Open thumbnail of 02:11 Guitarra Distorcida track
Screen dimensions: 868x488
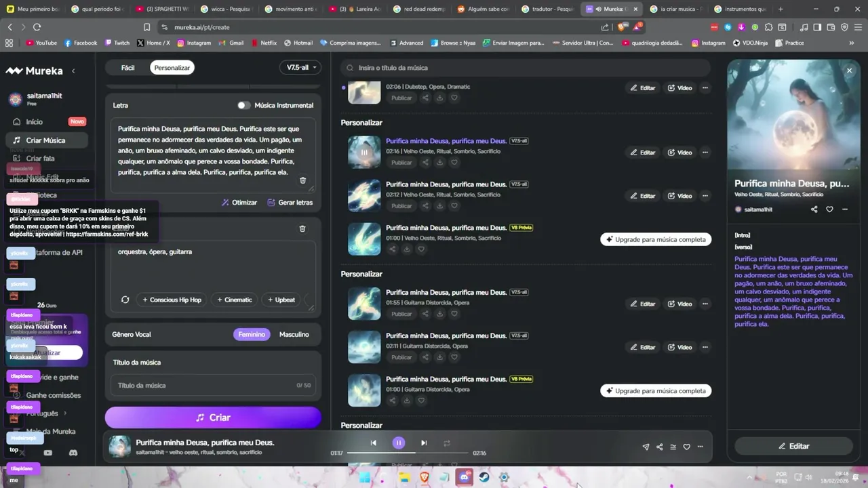[364, 347]
